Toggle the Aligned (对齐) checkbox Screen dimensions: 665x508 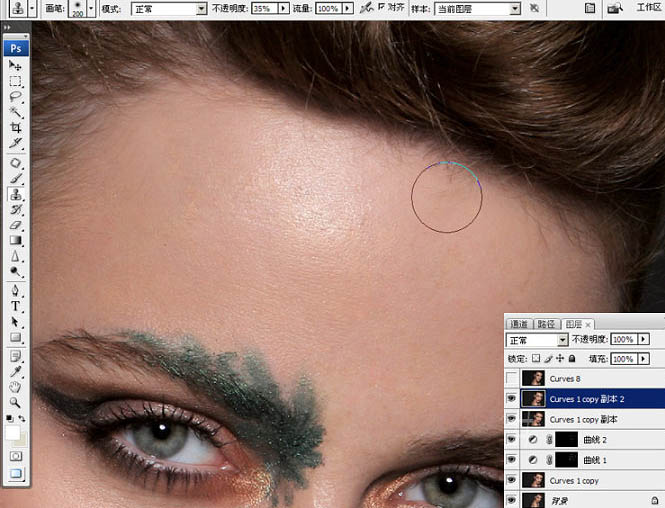point(381,7)
